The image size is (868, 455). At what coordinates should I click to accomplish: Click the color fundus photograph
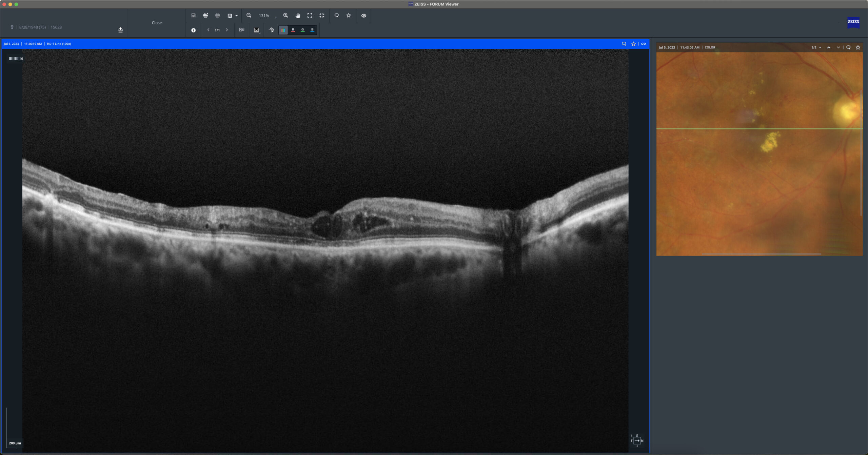click(759, 154)
